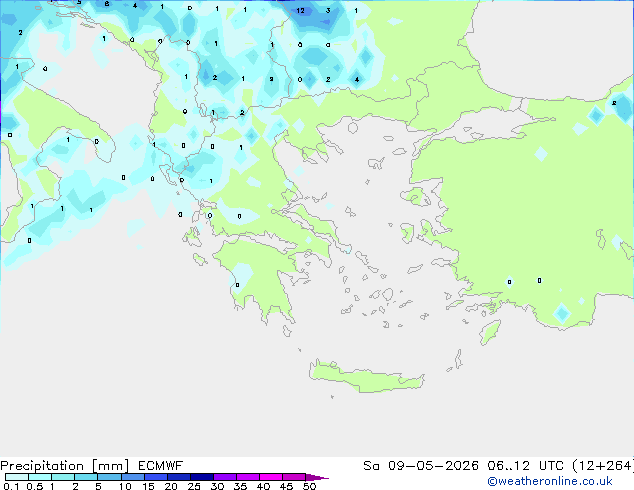Screen dimensions: 634x490
Task: Click the island of Rhodes on the map
Action: click(x=490, y=332)
